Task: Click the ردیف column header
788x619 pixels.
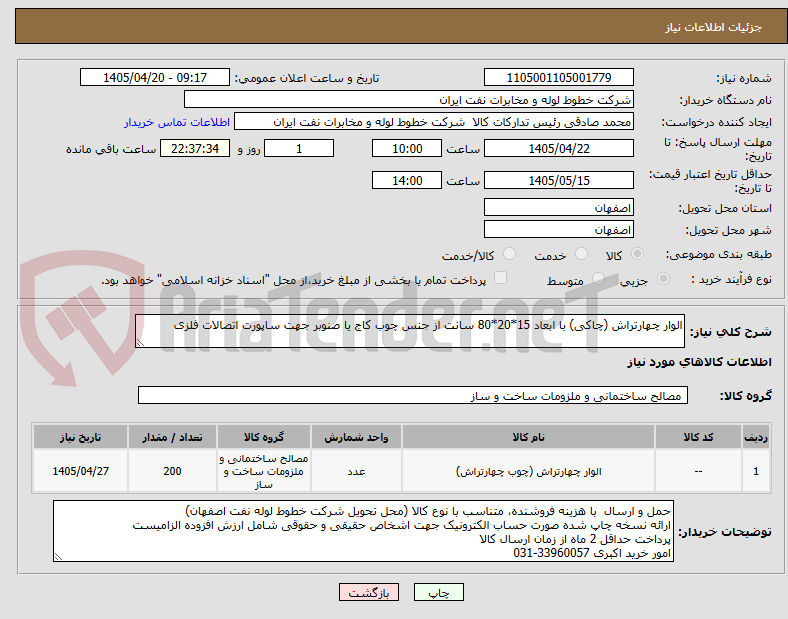Action: [755, 437]
